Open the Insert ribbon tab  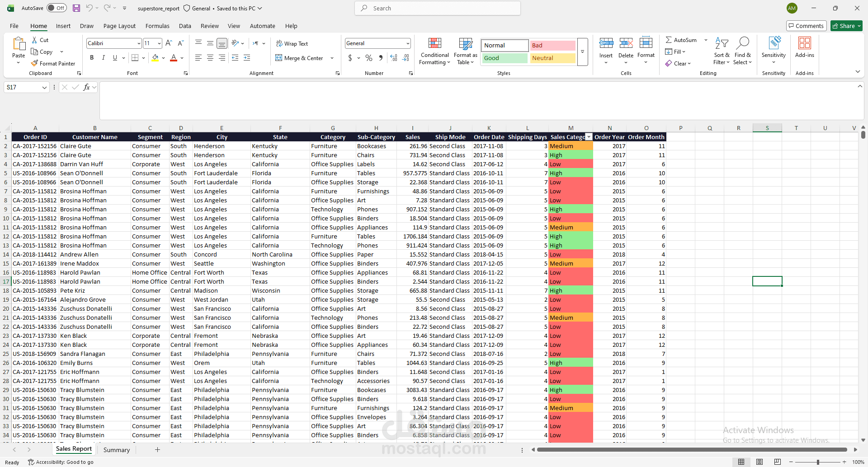(63, 26)
